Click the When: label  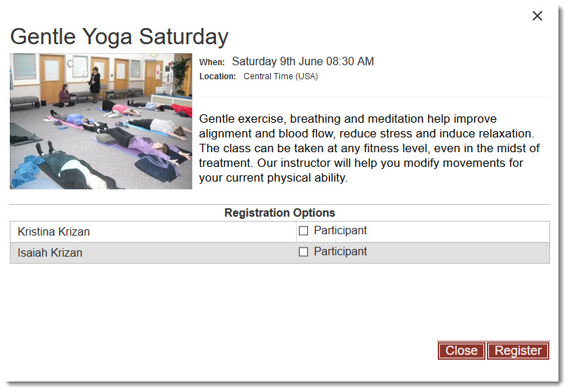[212, 62]
